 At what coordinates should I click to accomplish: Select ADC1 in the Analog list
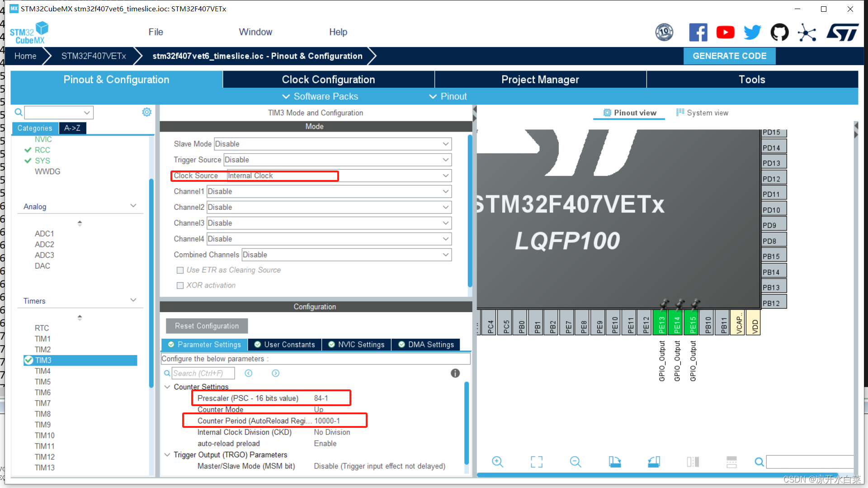point(44,233)
